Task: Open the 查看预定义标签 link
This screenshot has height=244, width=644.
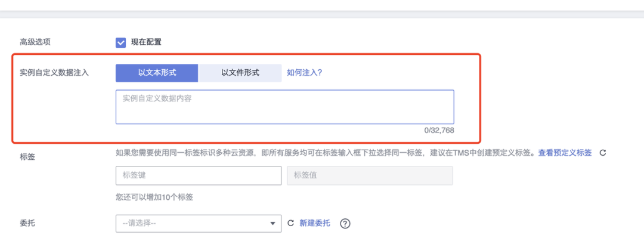Action: pyautogui.click(x=565, y=153)
